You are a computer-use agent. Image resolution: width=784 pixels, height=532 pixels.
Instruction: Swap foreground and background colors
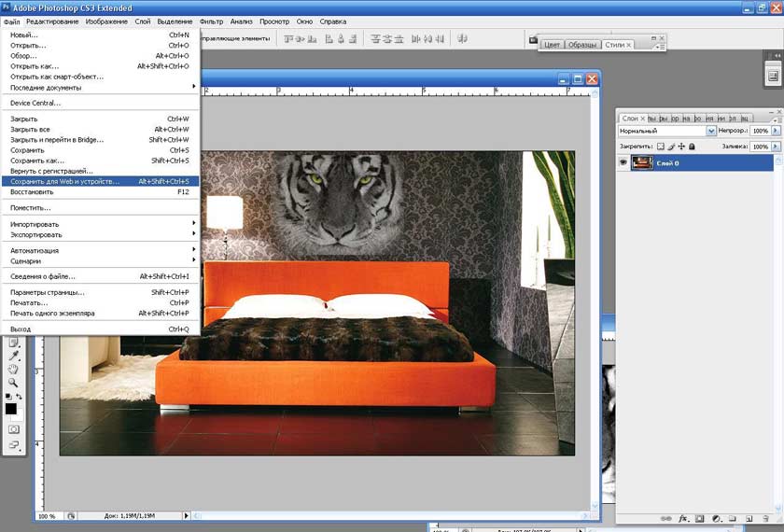tap(19, 397)
